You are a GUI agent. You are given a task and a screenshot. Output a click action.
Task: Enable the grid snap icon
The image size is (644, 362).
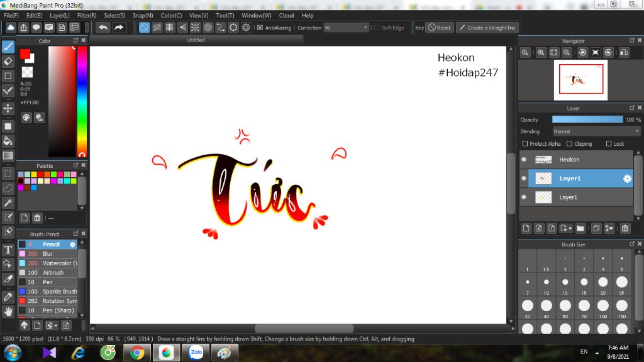170,28
